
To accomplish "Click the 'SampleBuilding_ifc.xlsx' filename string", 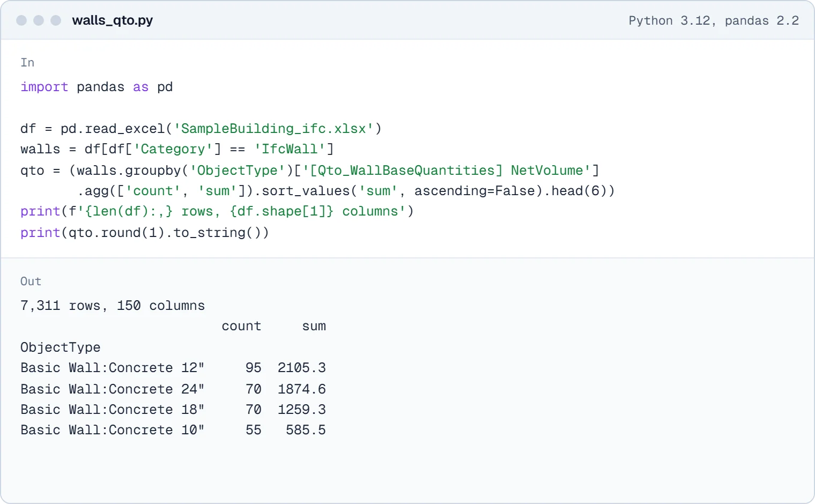I will (273, 129).
